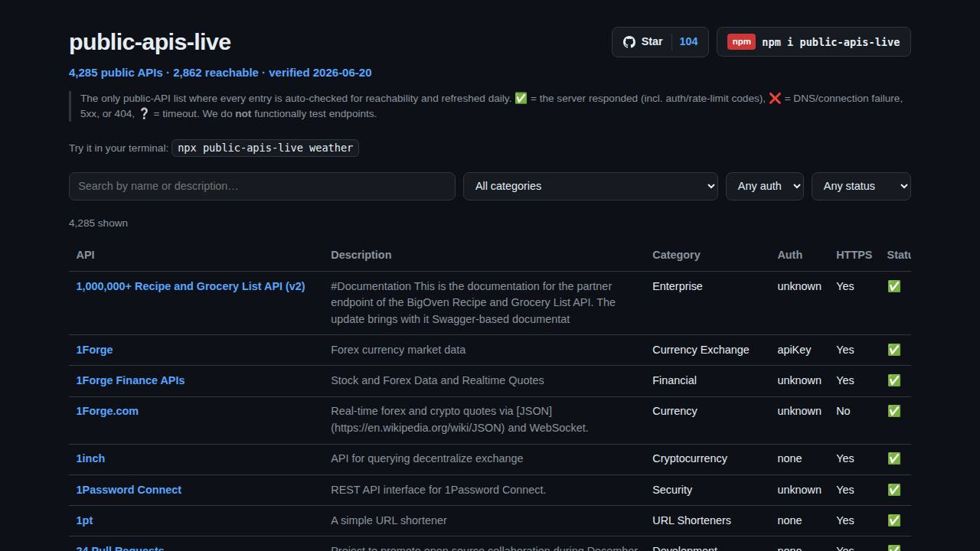This screenshot has height=551, width=980.
Task: Click the No HTTPS value for 1Forge.com
Action: click(843, 411)
